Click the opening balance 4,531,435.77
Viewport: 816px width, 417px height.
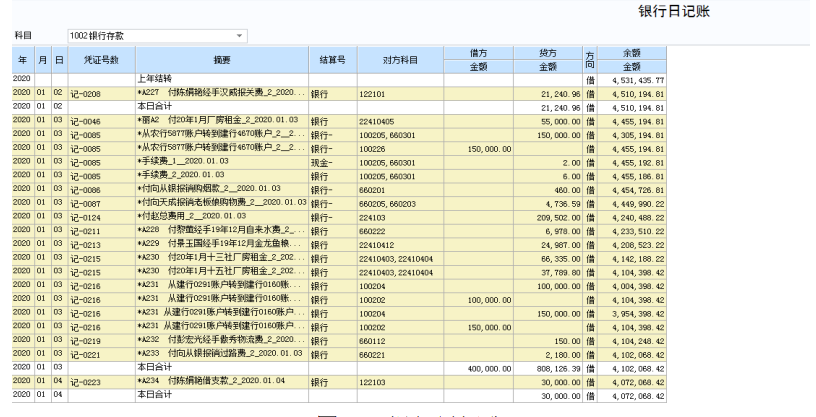point(632,80)
